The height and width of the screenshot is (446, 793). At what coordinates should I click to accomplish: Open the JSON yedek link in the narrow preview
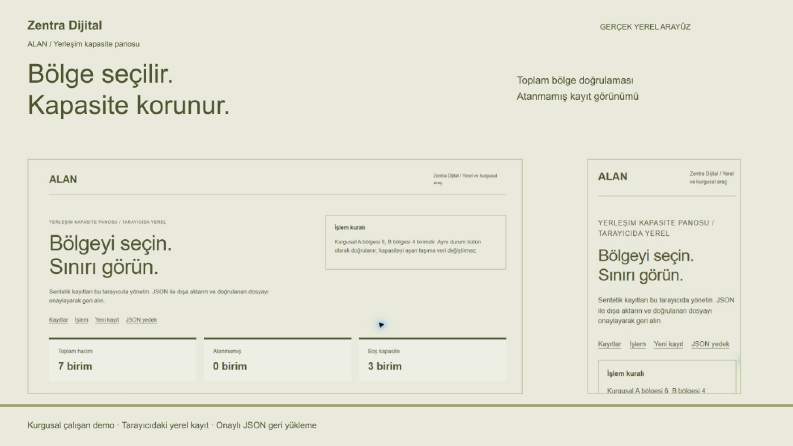coord(710,344)
